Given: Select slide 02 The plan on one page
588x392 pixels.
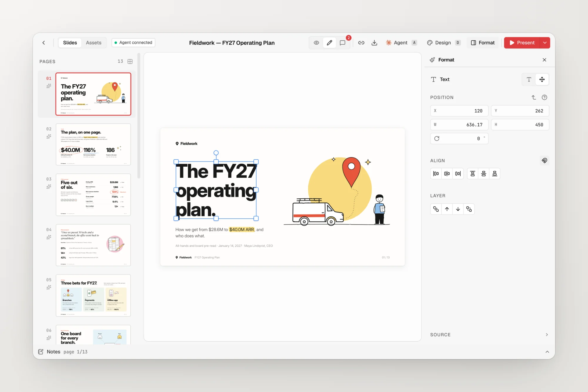Looking at the screenshot, I should 93,144.
